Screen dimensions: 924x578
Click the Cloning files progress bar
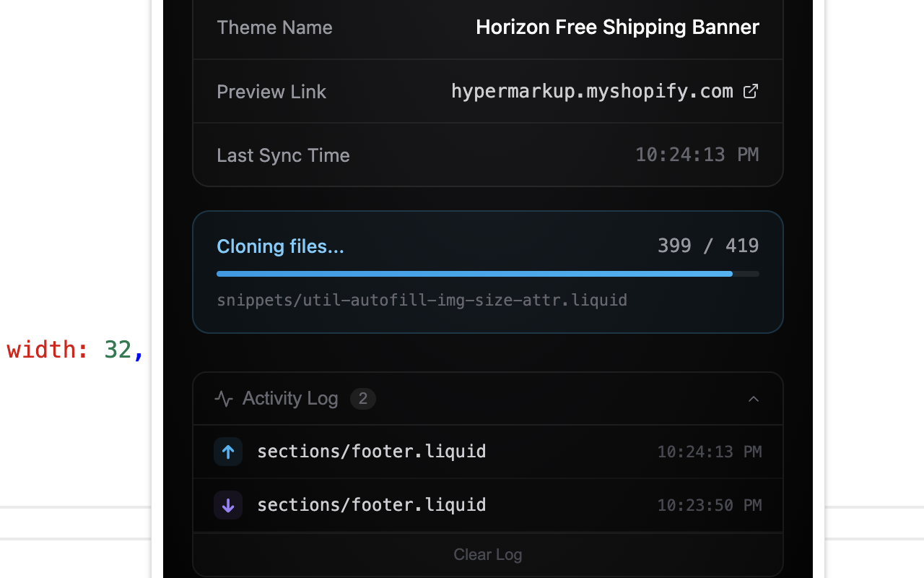click(x=488, y=274)
